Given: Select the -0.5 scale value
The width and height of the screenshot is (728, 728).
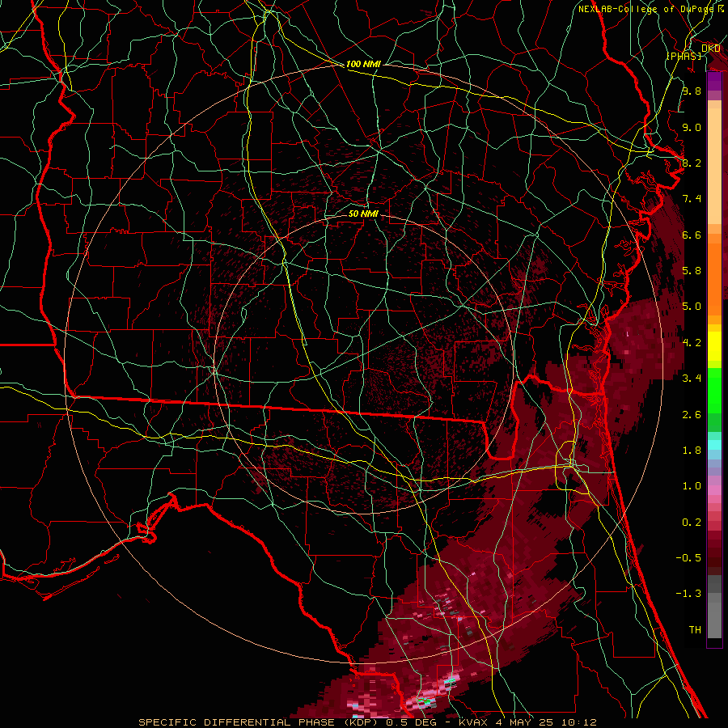Looking at the screenshot, I should 688,558.
